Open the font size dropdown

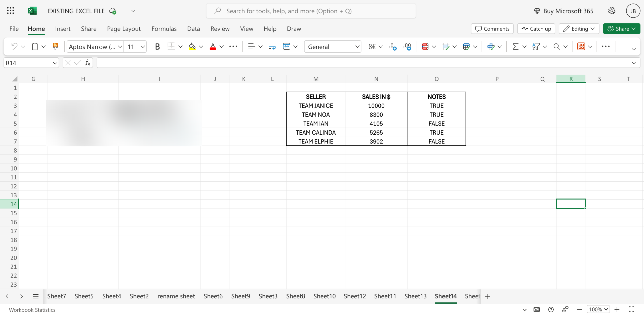[x=143, y=47]
